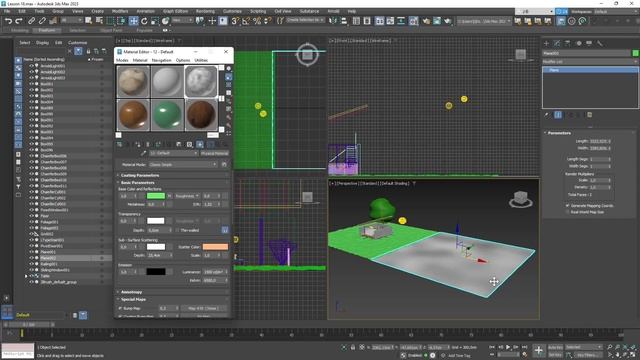Click perspective viewport ViewCube
This screenshot has height=360, width=640.
[x=520, y=199]
